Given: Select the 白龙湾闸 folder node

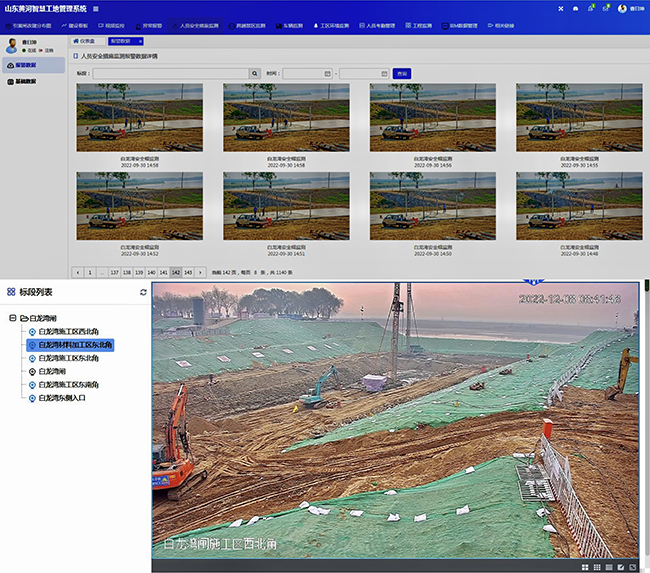Looking at the screenshot, I should tap(39, 318).
